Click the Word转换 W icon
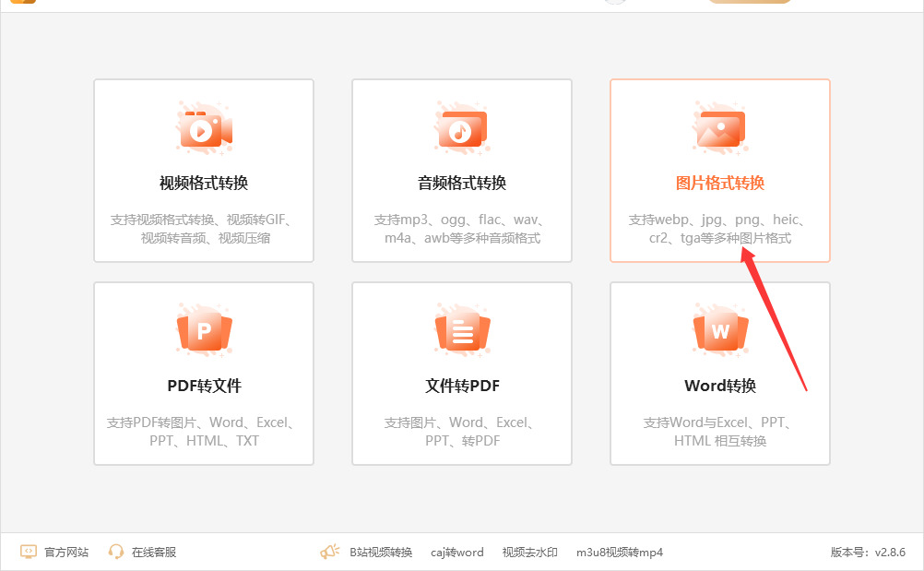 point(720,331)
